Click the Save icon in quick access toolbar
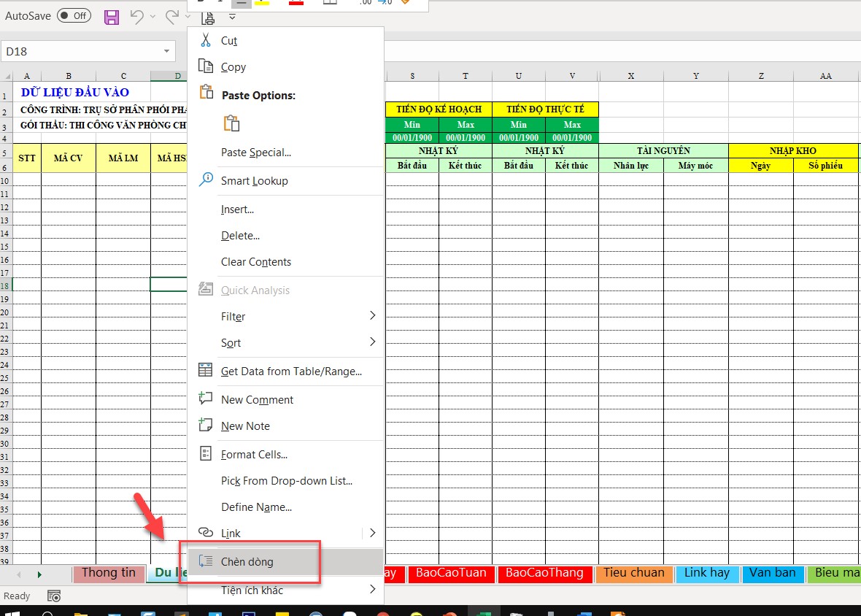 coord(112,17)
